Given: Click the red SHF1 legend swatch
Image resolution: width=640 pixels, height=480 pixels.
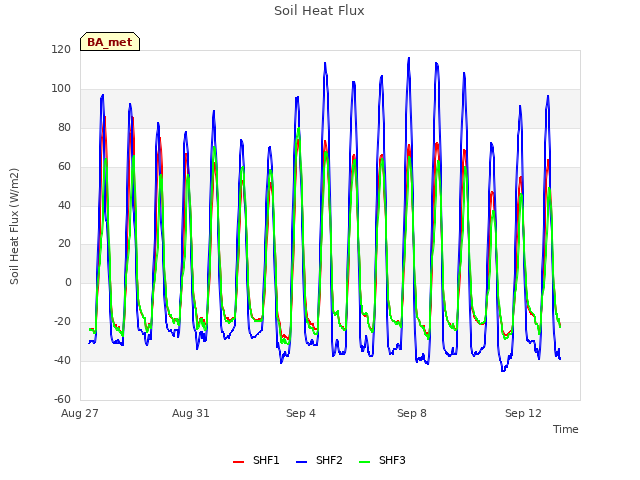Looking at the screenshot, I should pyautogui.click(x=238, y=462).
